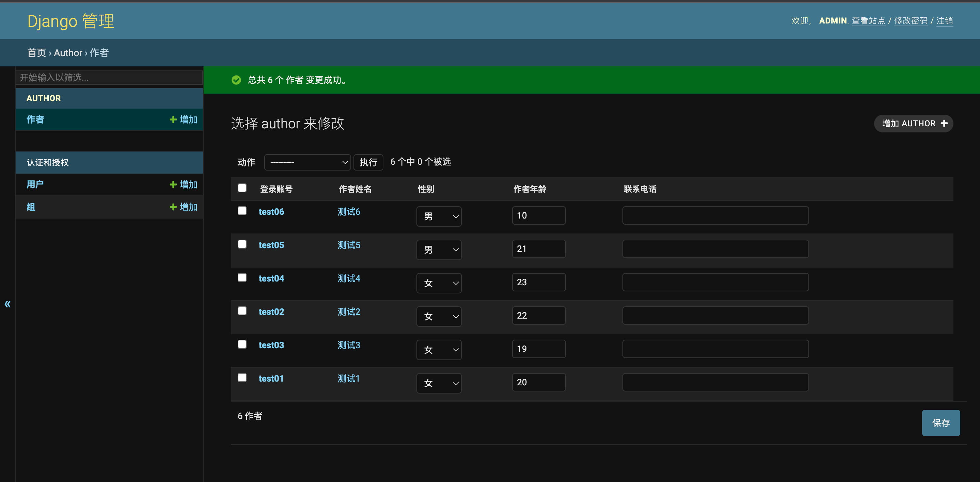This screenshot has height=482, width=980.
Task: Open the test02 author record
Action: [271, 312]
